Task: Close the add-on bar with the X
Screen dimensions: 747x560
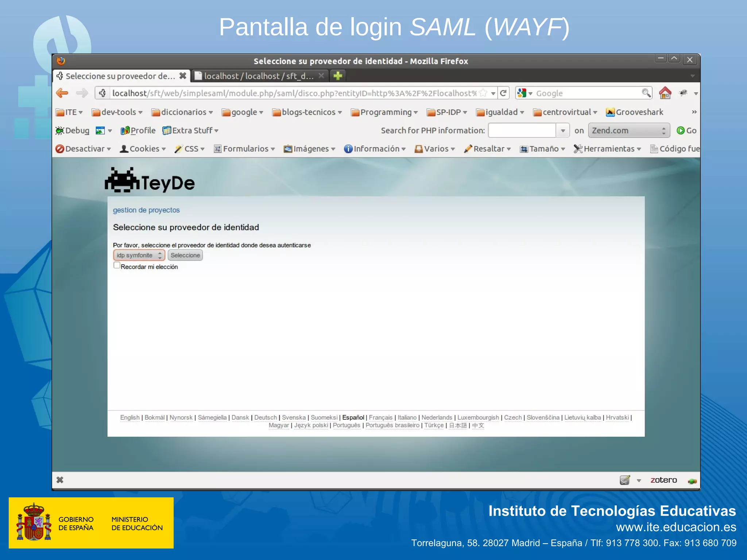Action: [60, 480]
